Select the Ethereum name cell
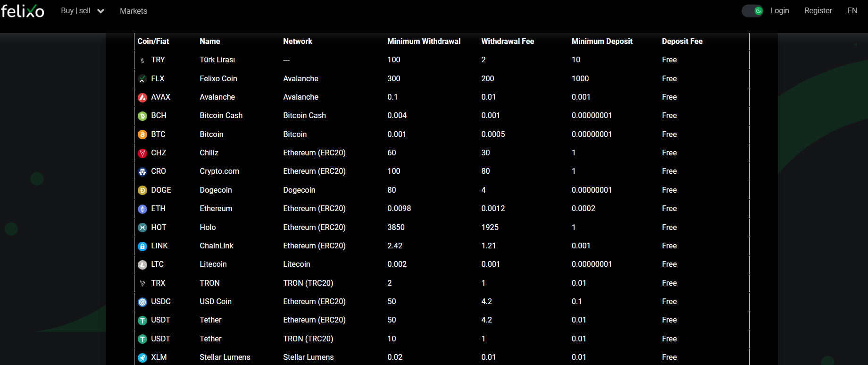This screenshot has height=365, width=868. (x=216, y=208)
